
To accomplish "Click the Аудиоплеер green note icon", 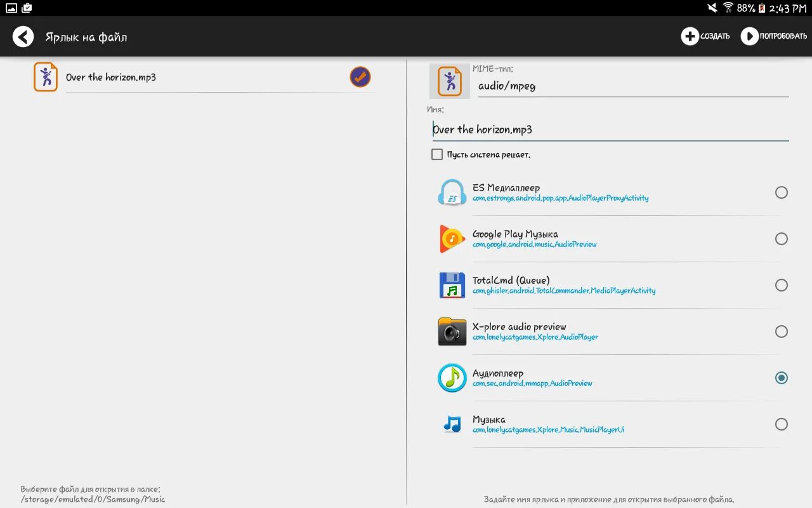I will (x=452, y=378).
